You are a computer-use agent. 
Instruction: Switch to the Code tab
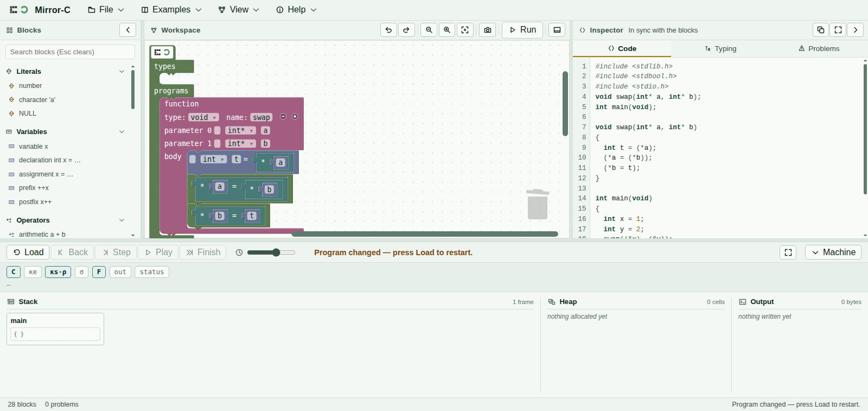(x=622, y=48)
